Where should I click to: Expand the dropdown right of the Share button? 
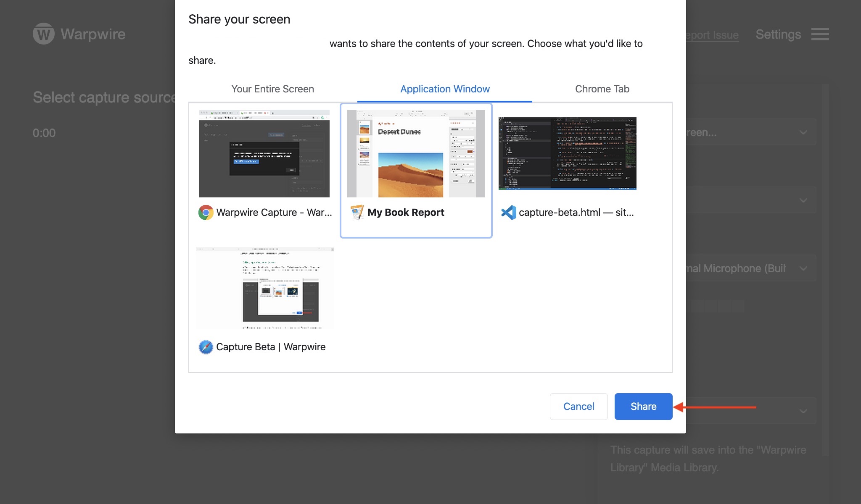point(803,411)
